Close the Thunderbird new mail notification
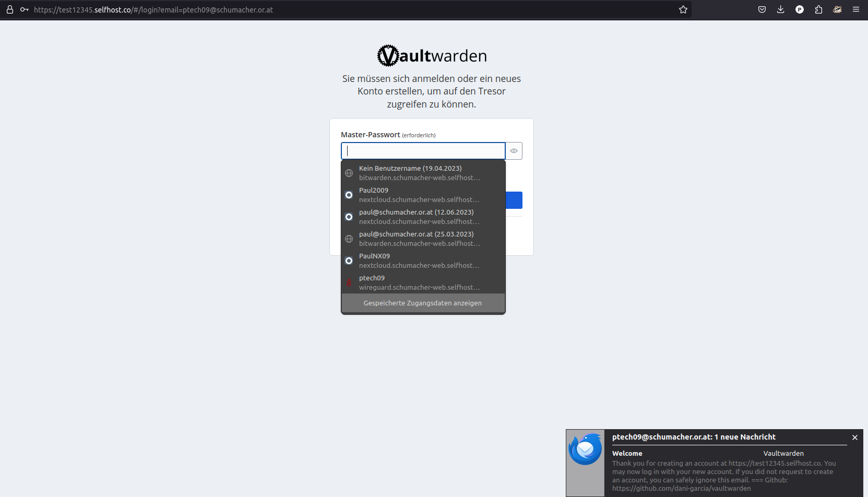Screen dimensions: 868x497 tap(854, 437)
